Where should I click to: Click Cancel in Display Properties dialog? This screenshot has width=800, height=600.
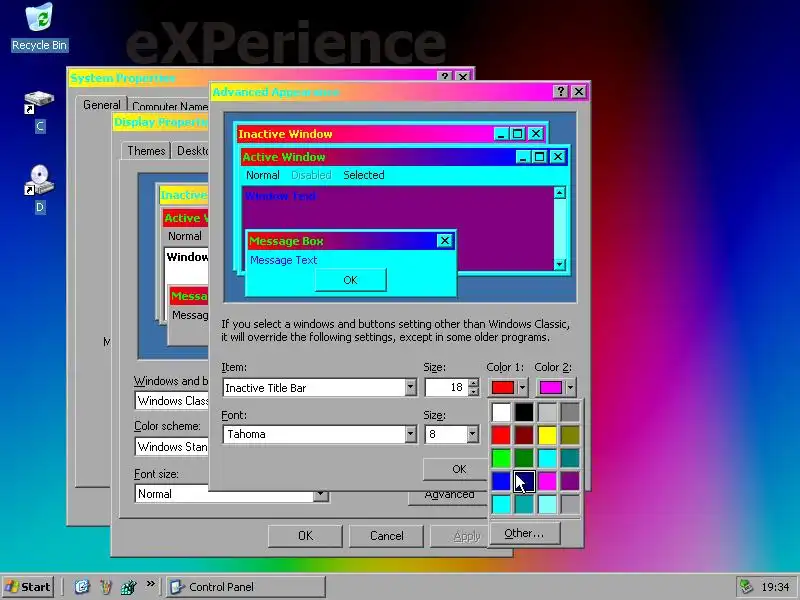(x=386, y=536)
